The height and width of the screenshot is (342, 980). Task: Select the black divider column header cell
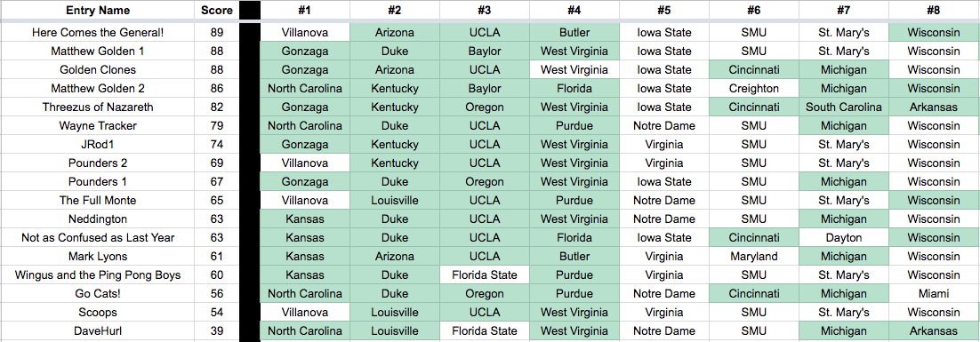[249, 10]
